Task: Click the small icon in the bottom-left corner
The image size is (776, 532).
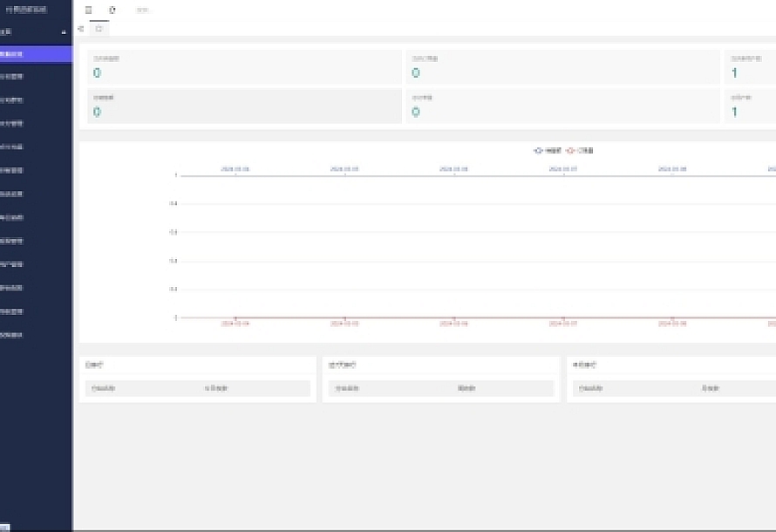Action: [x=4, y=526]
